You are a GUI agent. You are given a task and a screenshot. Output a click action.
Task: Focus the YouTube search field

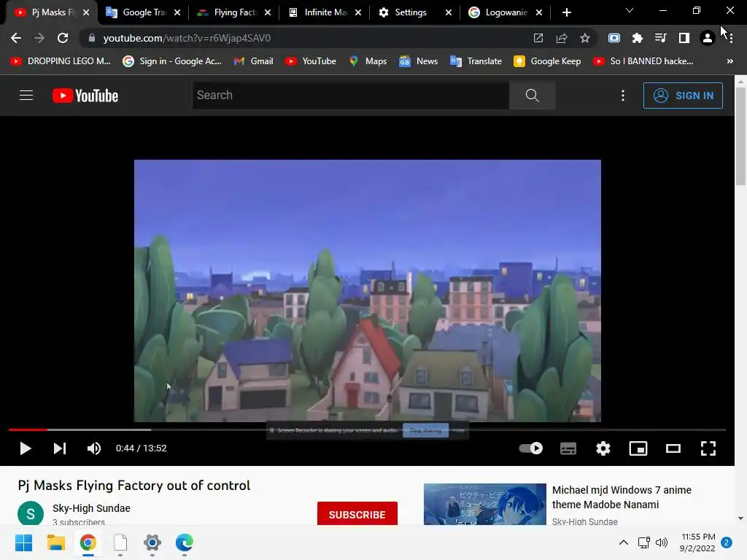(x=351, y=96)
